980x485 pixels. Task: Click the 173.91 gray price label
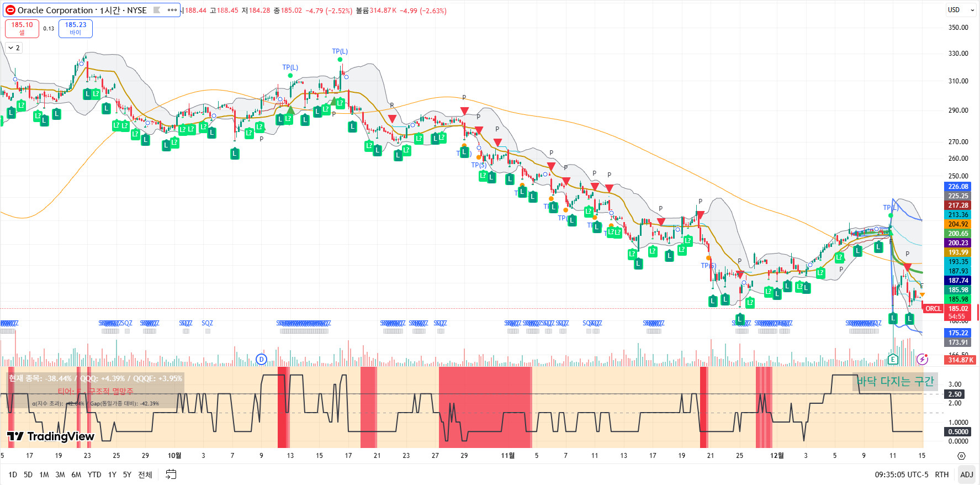pyautogui.click(x=958, y=342)
